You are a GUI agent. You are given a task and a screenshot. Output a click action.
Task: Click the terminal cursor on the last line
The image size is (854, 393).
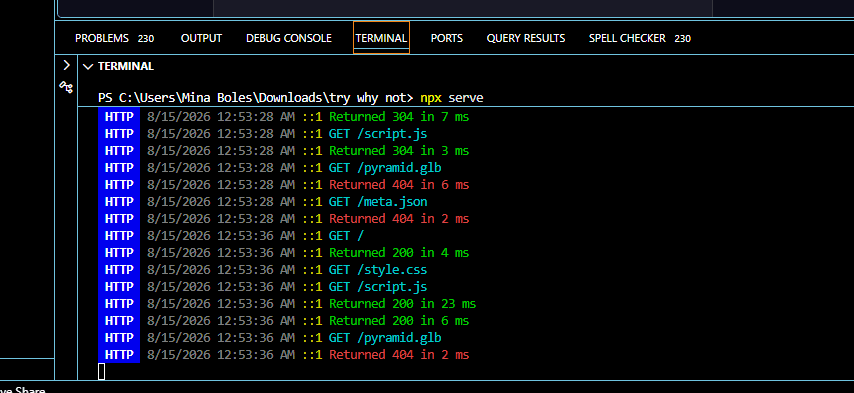click(x=101, y=372)
